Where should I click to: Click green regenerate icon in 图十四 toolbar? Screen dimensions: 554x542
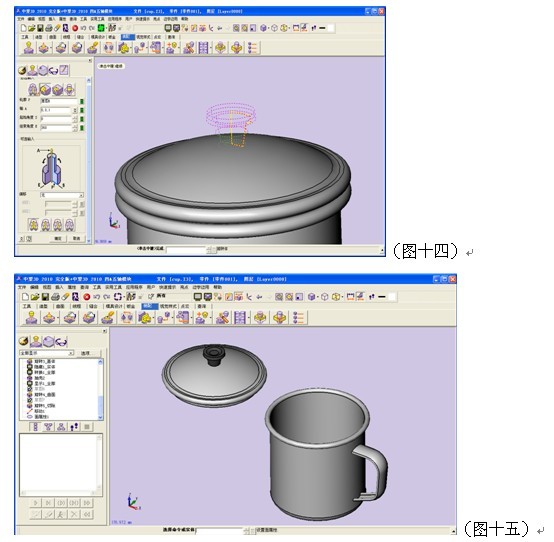click(x=101, y=28)
